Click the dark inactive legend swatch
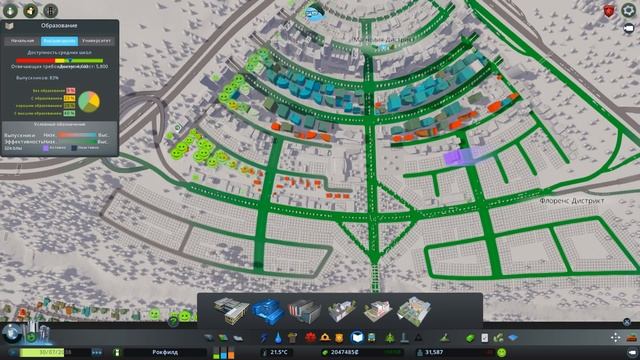The height and width of the screenshot is (360, 640). click(x=74, y=148)
